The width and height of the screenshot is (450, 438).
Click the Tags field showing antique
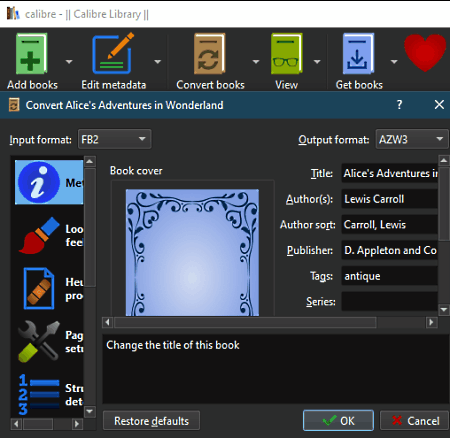pyautogui.click(x=389, y=276)
